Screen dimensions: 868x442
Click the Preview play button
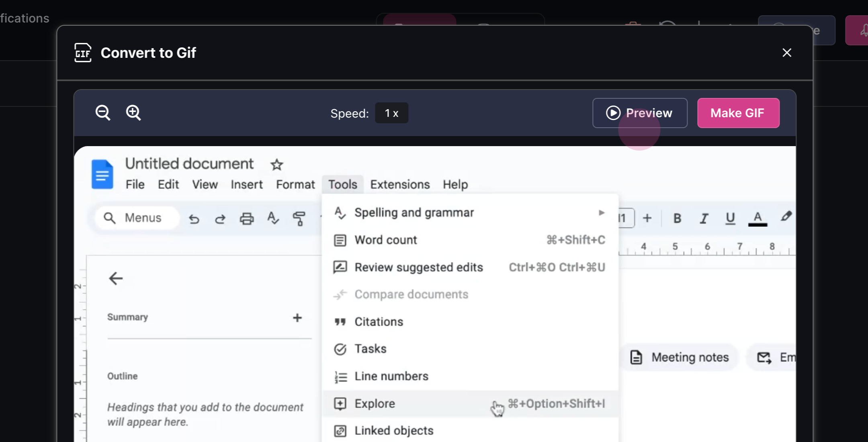pos(640,113)
